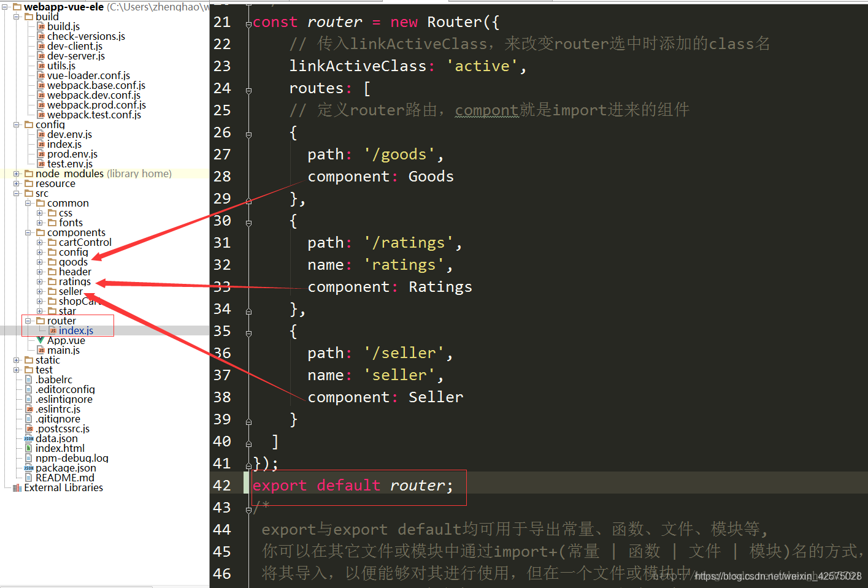Expand the cartControl folder

click(x=40, y=242)
